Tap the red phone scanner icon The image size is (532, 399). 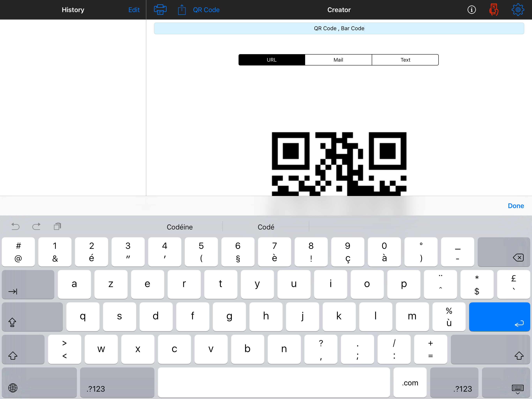coord(493,10)
